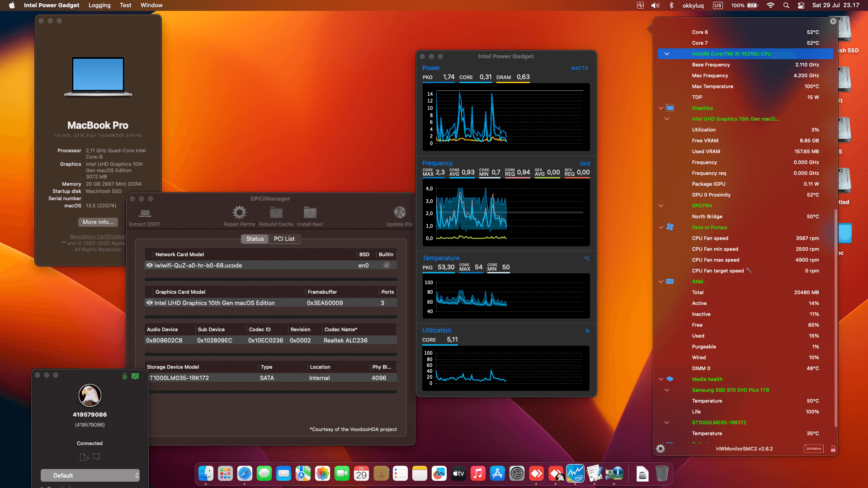Click the Repair Perms gear icon
Screen dimensions: 868x488
pyautogui.click(x=239, y=212)
